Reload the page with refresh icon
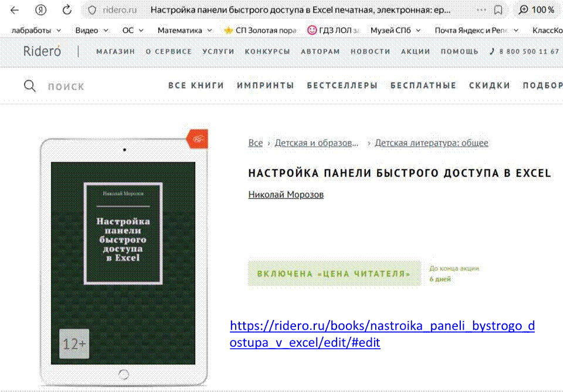Viewport: 564px width, 392px height. point(67,10)
